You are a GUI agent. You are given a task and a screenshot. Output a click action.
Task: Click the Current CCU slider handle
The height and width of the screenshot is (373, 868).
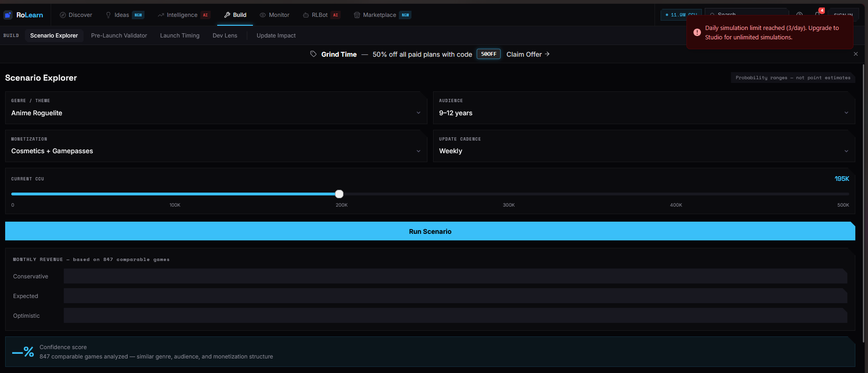[x=339, y=194]
